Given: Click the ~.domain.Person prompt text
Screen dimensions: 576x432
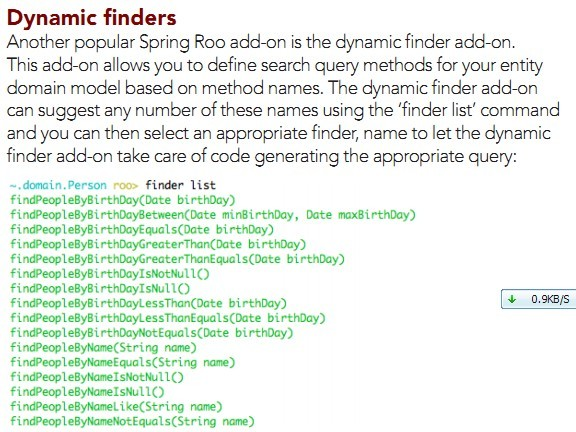Looking at the screenshot, I should [x=58, y=185].
